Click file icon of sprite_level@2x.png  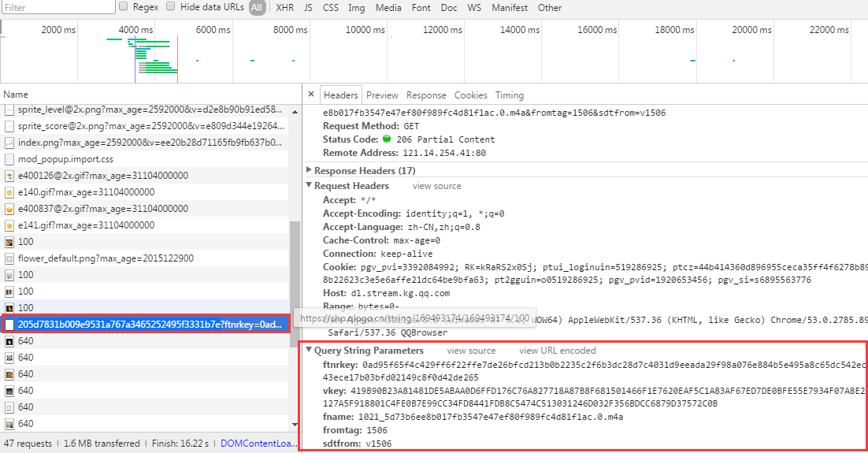point(9,110)
